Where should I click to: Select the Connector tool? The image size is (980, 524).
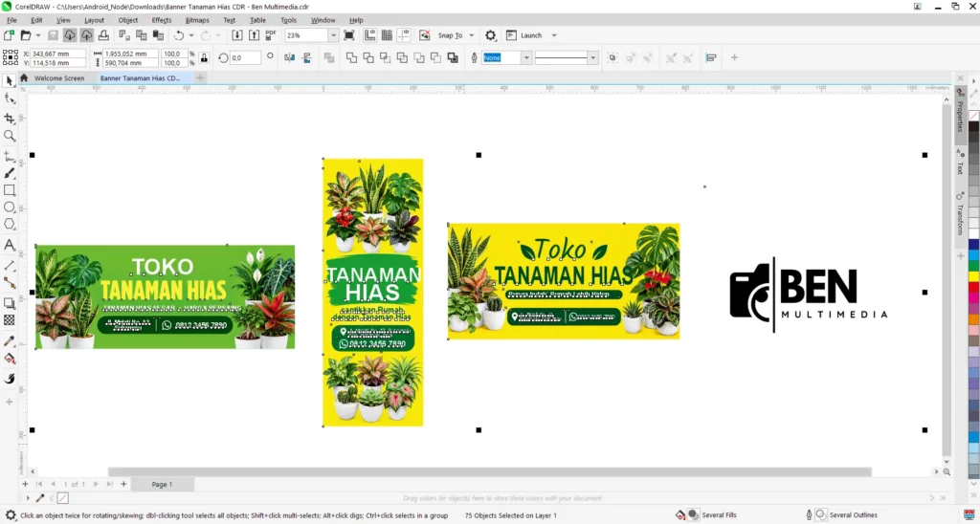(10, 282)
